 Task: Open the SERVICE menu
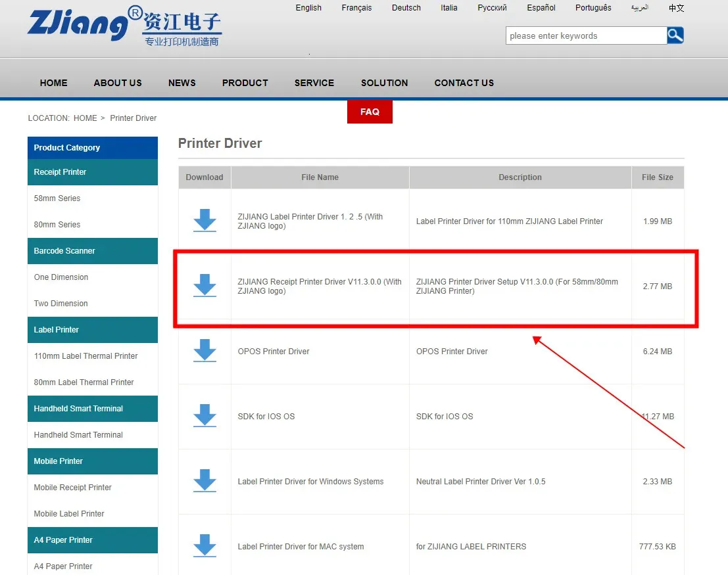pos(314,83)
